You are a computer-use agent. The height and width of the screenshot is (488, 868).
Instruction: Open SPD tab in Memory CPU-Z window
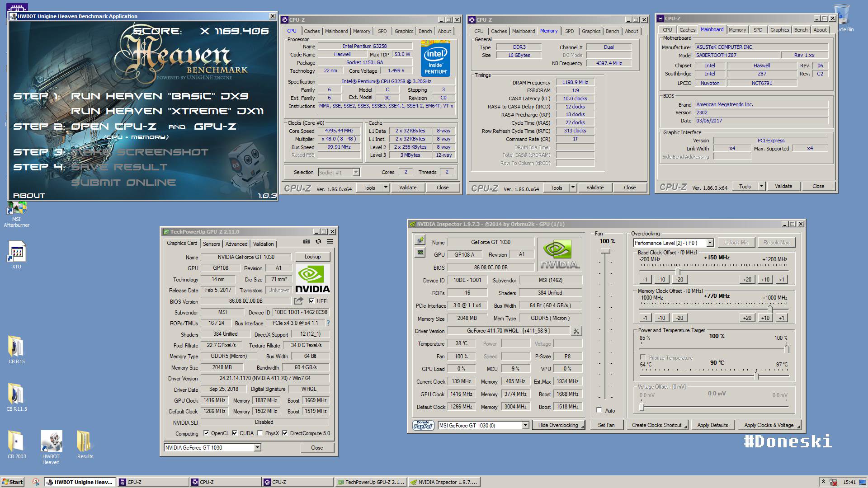click(x=570, y=31)
